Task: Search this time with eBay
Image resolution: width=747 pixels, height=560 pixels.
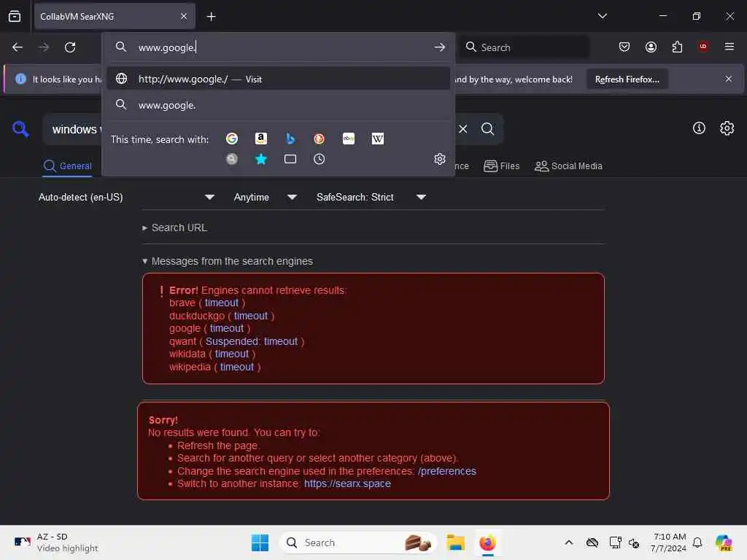Action: [349, 139]
